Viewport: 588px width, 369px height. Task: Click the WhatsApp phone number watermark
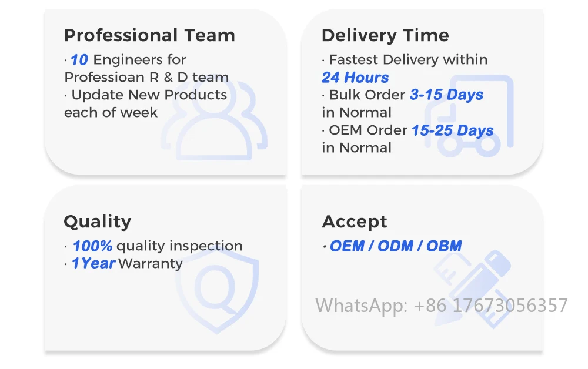pyautogui.click(x=442, y=306)
